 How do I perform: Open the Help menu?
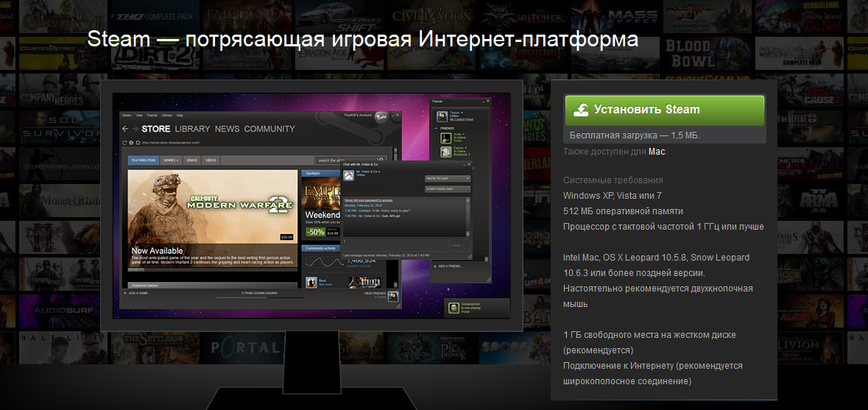180,115
